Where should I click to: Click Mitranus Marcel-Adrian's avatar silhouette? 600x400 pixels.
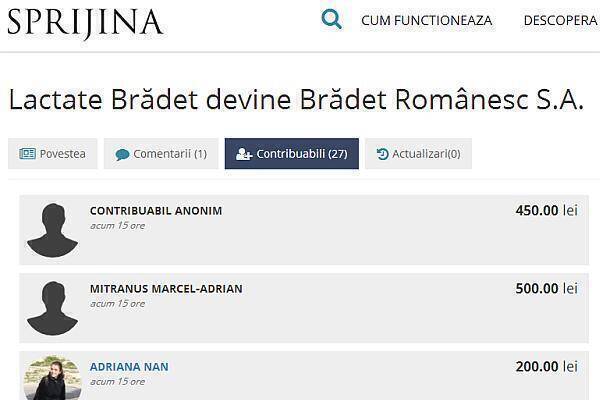[x=52, y=308]
